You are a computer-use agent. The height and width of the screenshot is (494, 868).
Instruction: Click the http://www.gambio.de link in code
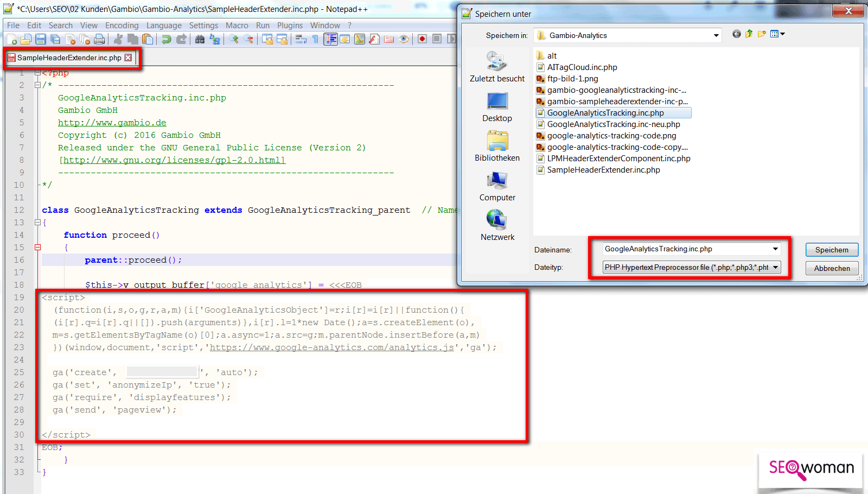112,123
